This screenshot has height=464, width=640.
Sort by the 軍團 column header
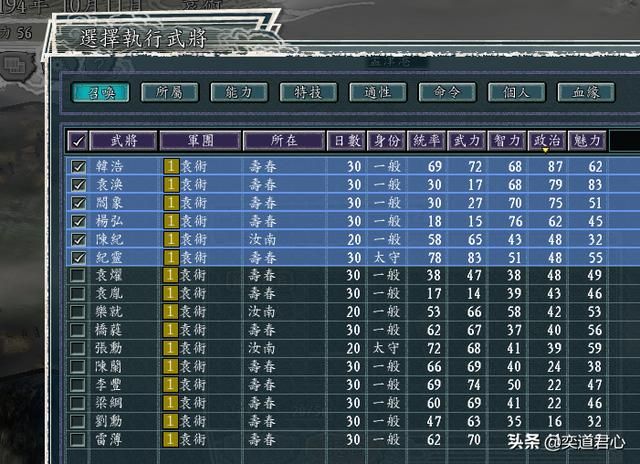pyautogui.click(x=200, y=141)
